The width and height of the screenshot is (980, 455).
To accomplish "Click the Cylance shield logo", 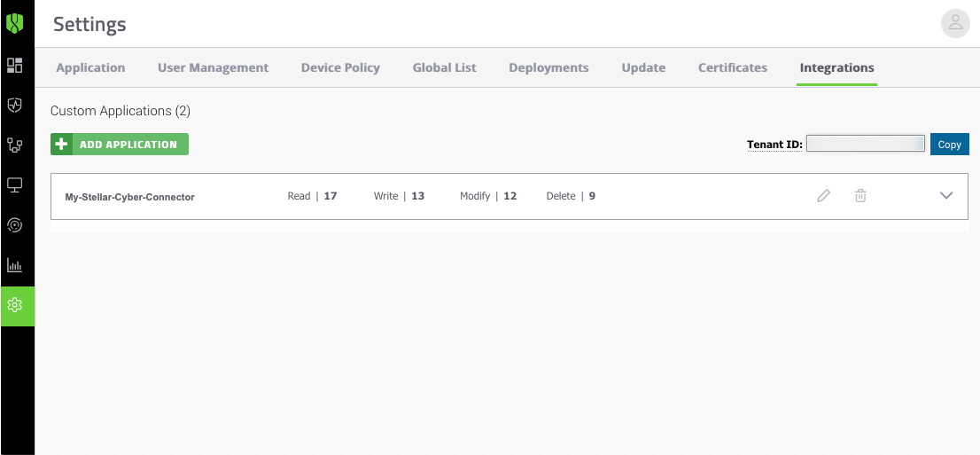I will pos(15,23).
